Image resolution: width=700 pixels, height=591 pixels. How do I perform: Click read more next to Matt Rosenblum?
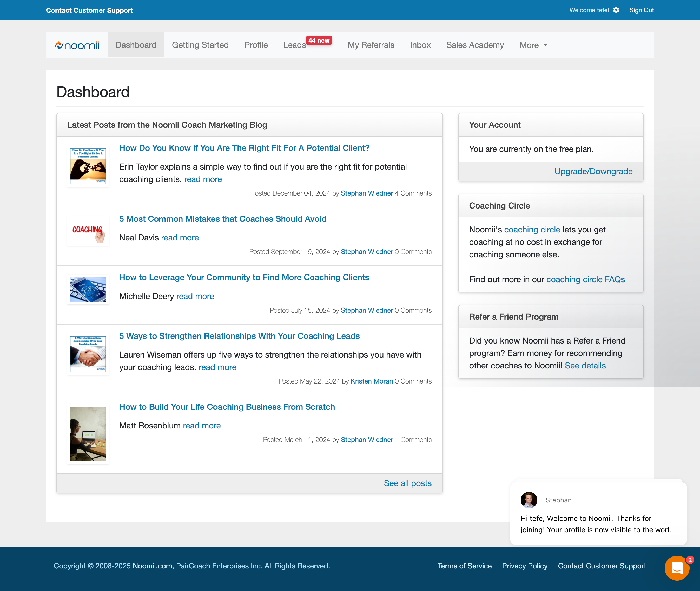[x=202, y=426]
